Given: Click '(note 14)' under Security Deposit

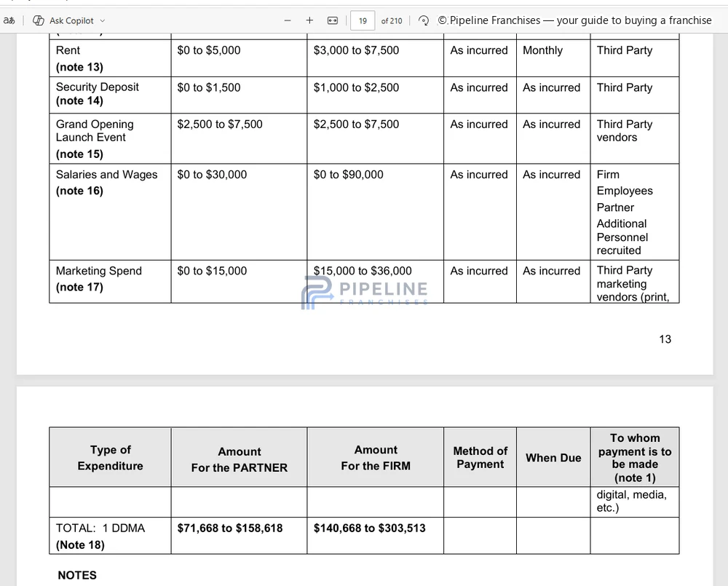Looking at the screenshot, I should click(x=79, y=100).
